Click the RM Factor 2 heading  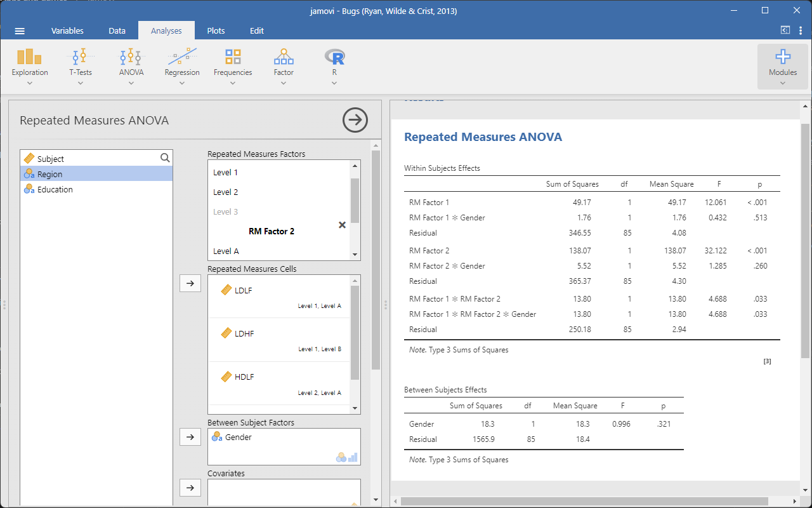pyautogui.click(x=272, y=231)
